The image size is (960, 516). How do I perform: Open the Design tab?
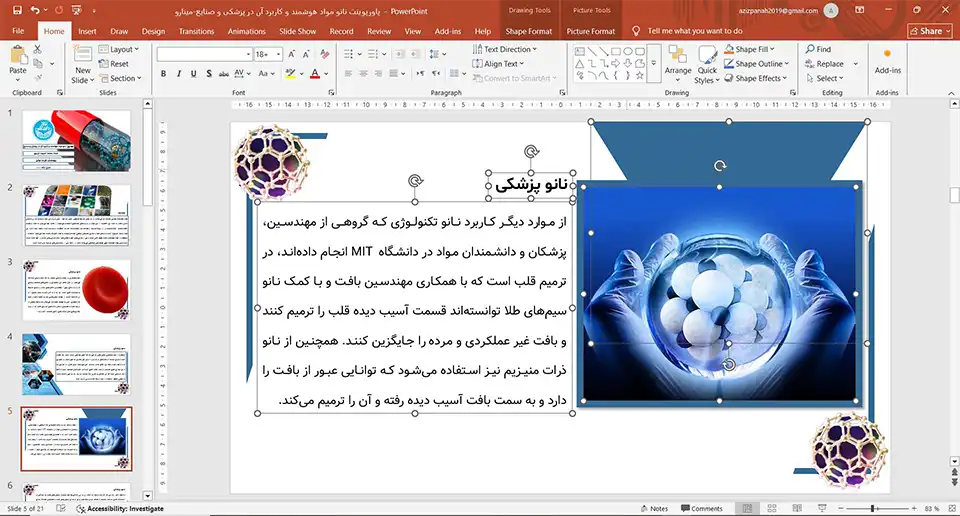pyautogui.click(x=153, y=31)
